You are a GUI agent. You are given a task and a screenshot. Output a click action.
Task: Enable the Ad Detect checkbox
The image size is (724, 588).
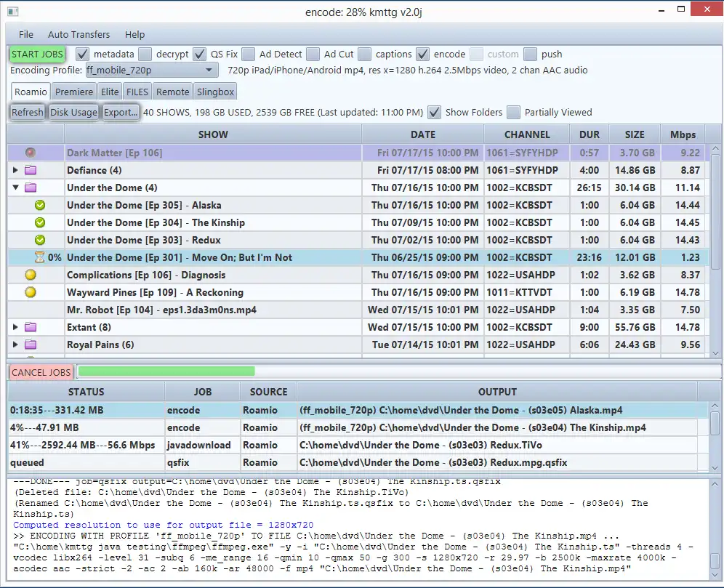[x=249, y=54]
